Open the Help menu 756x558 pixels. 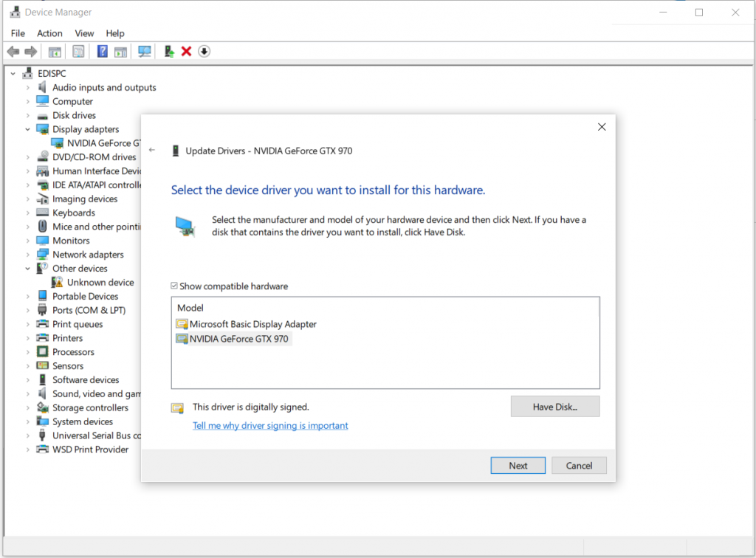tap(115, 33)
